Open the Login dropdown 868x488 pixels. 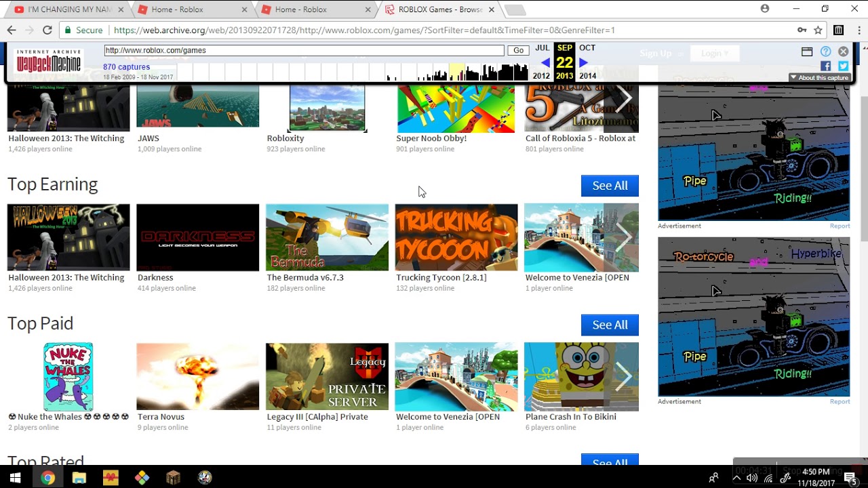point(715,54)
